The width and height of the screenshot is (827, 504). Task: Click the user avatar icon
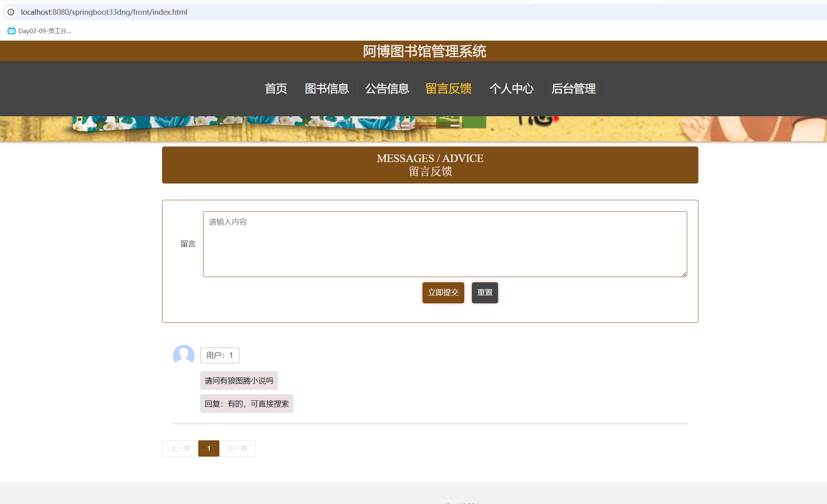(184, 355)
